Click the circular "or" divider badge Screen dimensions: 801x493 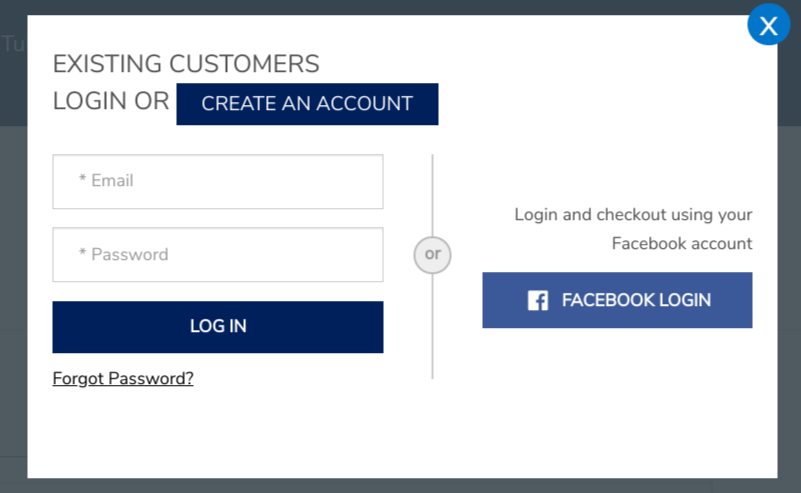[x=432, y=254]
